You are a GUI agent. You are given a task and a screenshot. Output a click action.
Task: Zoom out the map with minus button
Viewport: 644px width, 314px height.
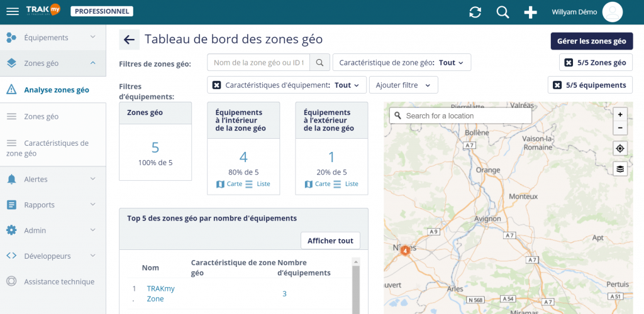click(x=620, y=128)
